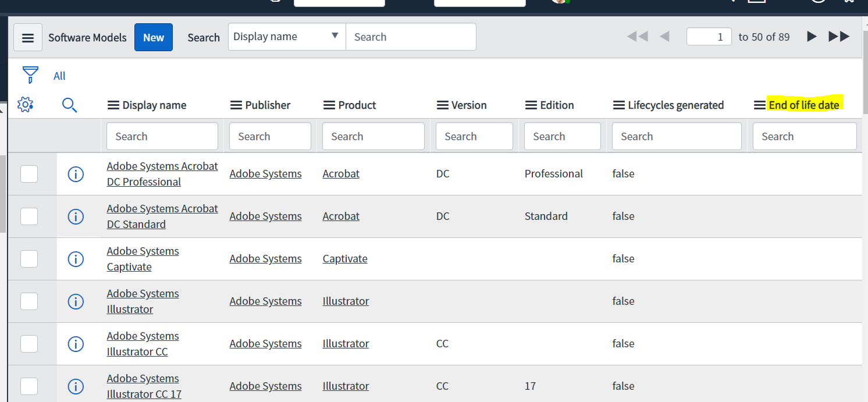Sort by End of life date header
The width and height of the screenshot is (868, 402).
pos(804,105)
